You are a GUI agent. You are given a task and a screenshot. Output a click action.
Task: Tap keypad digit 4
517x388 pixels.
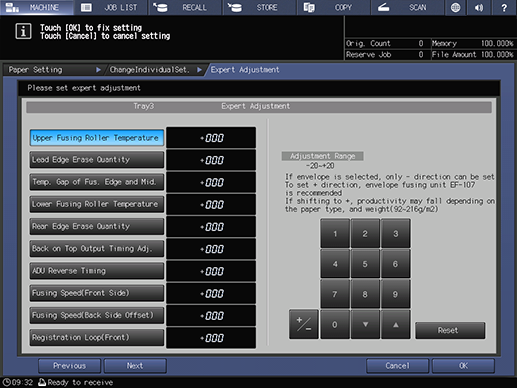click(x=335, y=264)
